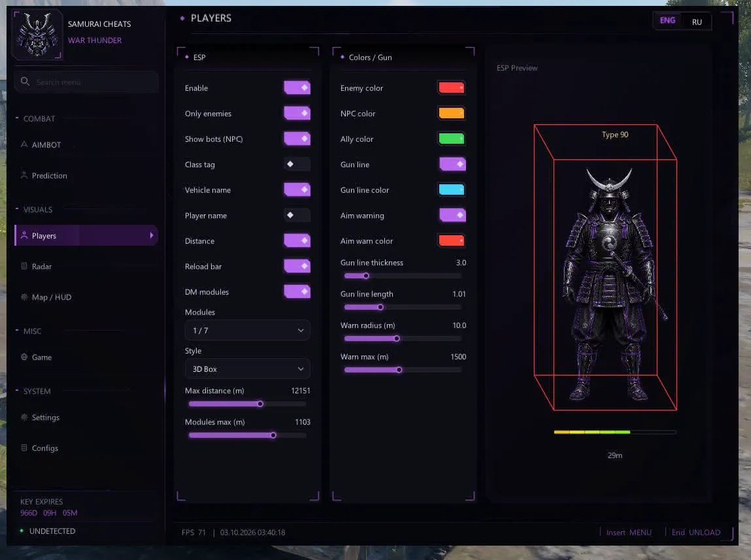Click the Gun line length slider
The width and height of the screenshot is (751, 560).
click(403, 307)
